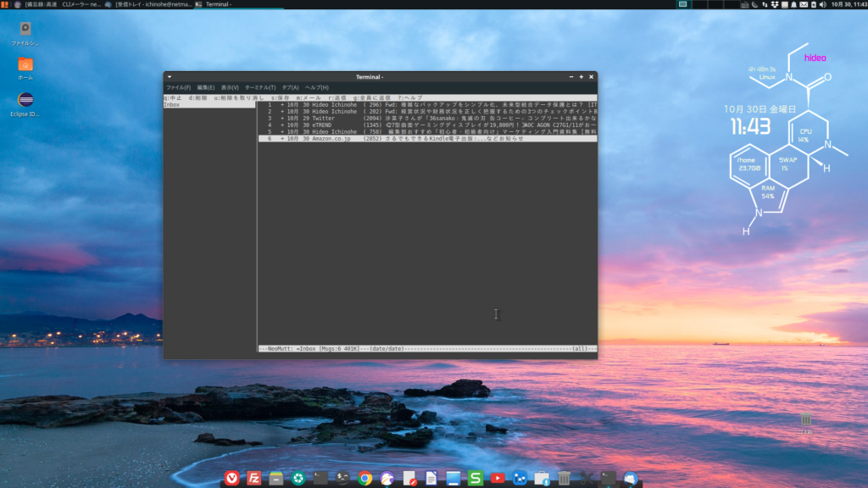This screenshot has height=488, width=868.
Task: Open the trash icon in the dock
Action: click(564, 480)
